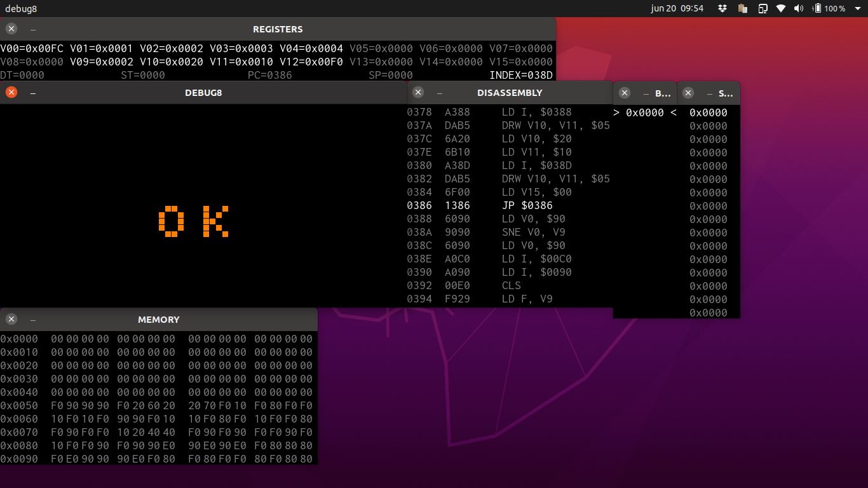868x488 pixels.
Task: Close the Stack window
Action: (x=688, y=93)
